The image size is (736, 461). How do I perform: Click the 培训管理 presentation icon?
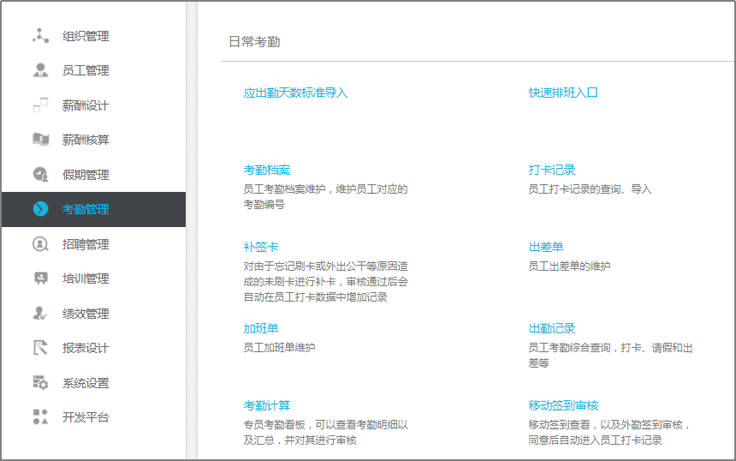41,278
